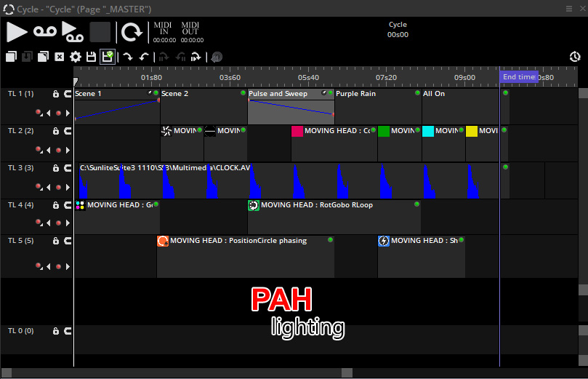The width and height of the screenshot is (588, 379).
Task: Select the Pulse and Sweep block
Action: point(291,106)
